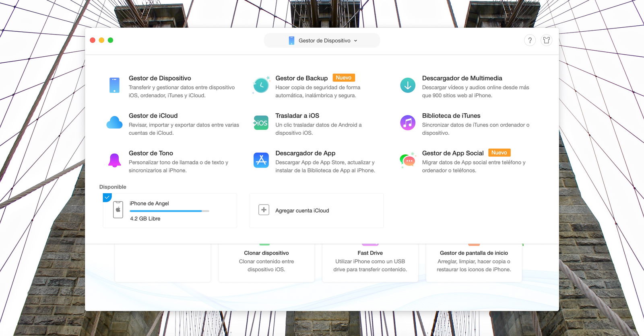Click the Gestor de iCloud description text
644x336 pixels.
[x=184, y=129]
